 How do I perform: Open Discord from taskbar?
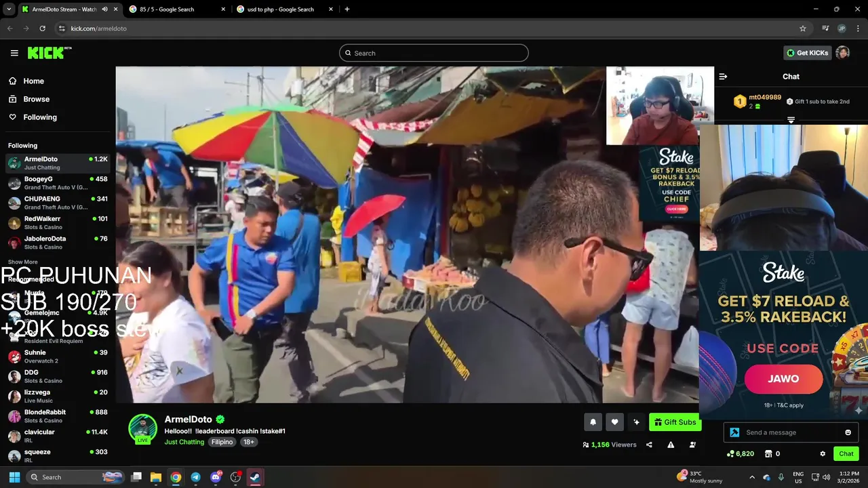[216, 477]
